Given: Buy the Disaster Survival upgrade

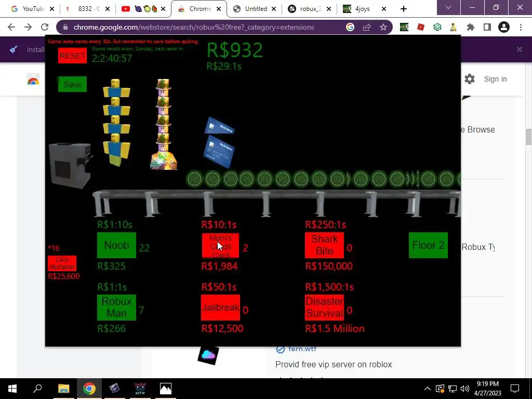Looking at the screenshot, I should pyautogui.click(x=324, y=308).
